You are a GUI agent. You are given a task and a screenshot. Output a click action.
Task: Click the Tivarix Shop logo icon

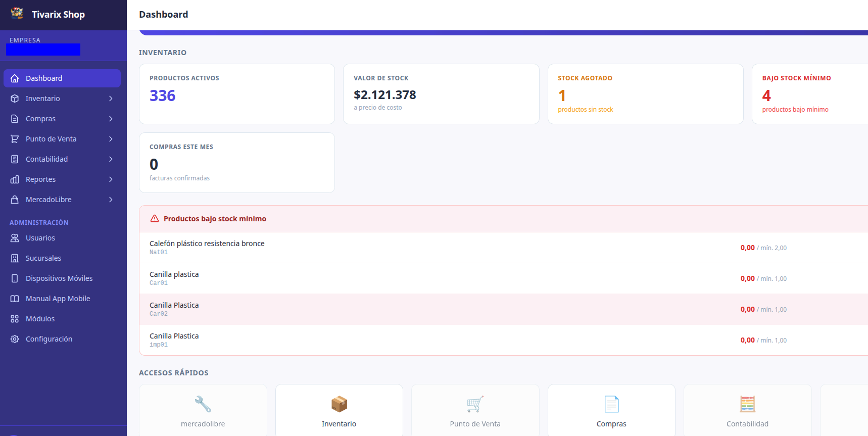(x=17, y=13)
